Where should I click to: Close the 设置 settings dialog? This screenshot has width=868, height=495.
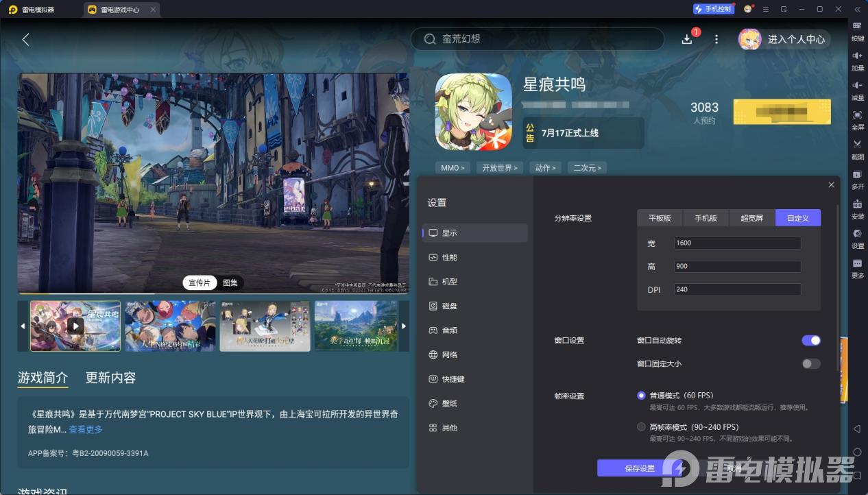click(x=831, y=184)
